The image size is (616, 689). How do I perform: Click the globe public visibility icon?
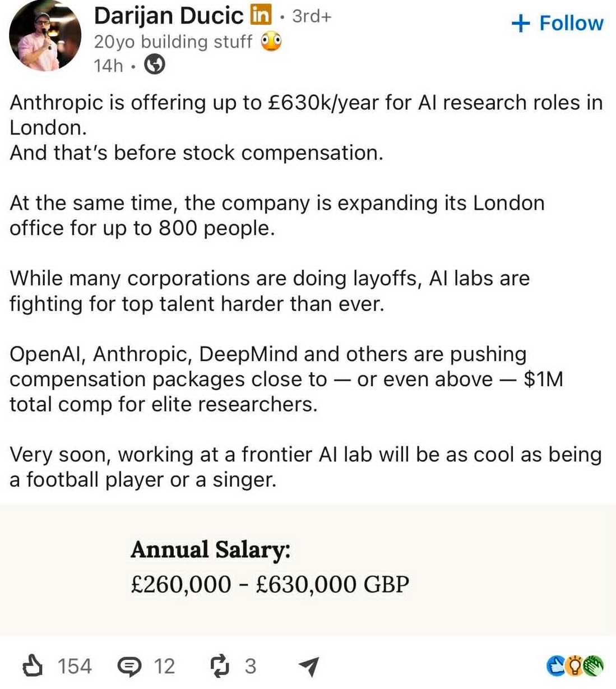point(155,65)
